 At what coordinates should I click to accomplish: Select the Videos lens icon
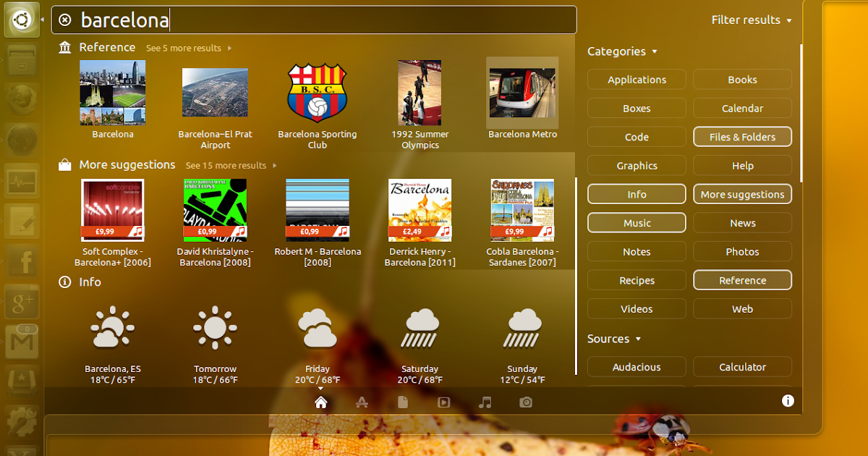pos(443,401)
